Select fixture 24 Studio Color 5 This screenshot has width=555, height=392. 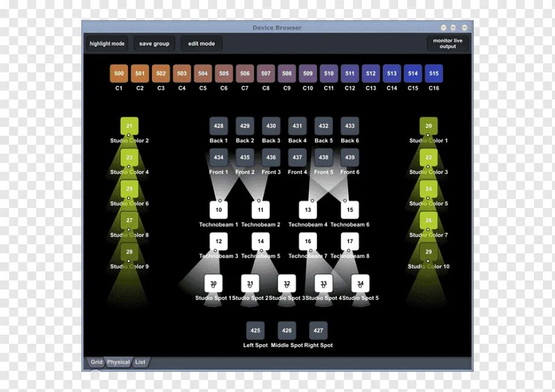pyautogui.click(x=429, y=189)
